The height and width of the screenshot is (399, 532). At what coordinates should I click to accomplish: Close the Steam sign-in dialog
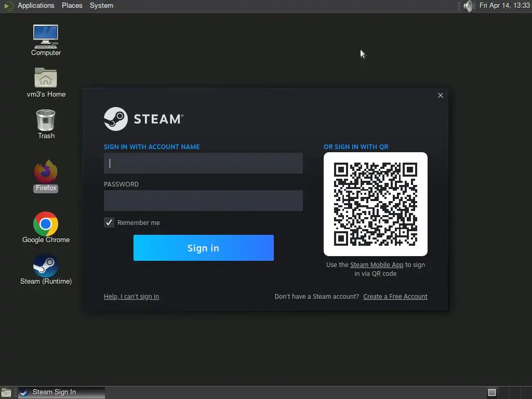[441, 96]
